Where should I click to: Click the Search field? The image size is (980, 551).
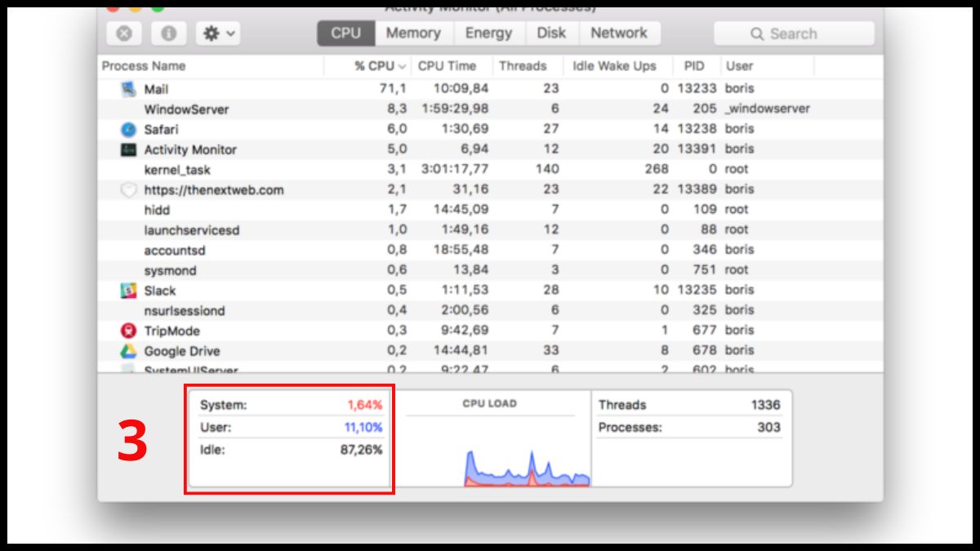[x=794, y=33]
